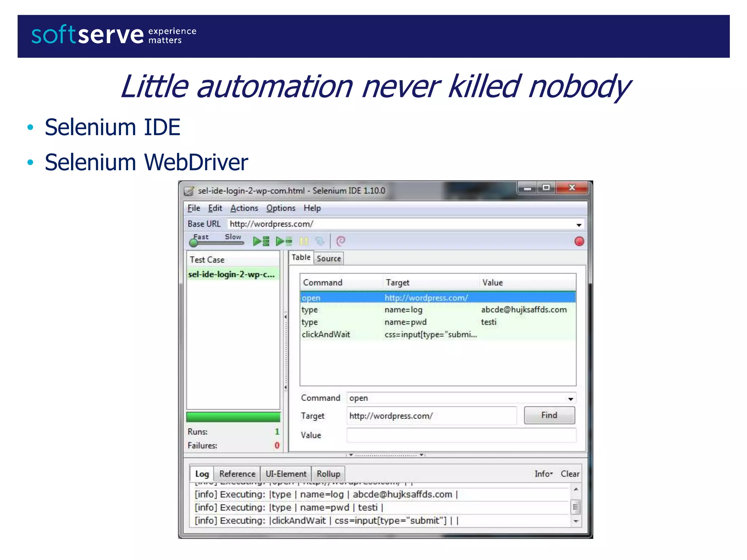Click the Target column header

coord(431,283)
